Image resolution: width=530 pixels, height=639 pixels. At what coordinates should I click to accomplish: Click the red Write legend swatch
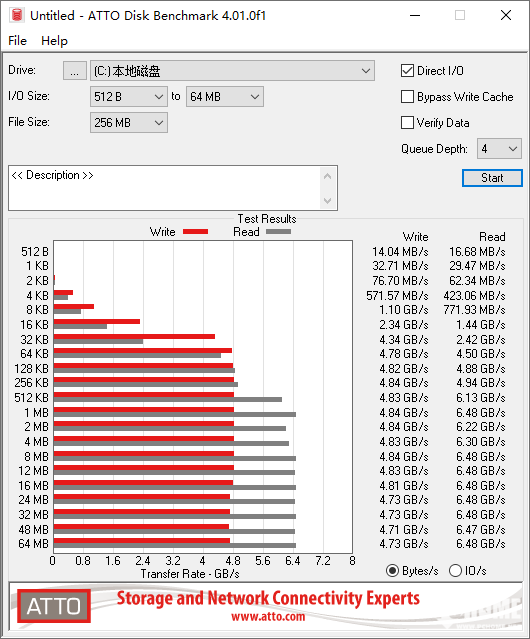tap(196, 231)
